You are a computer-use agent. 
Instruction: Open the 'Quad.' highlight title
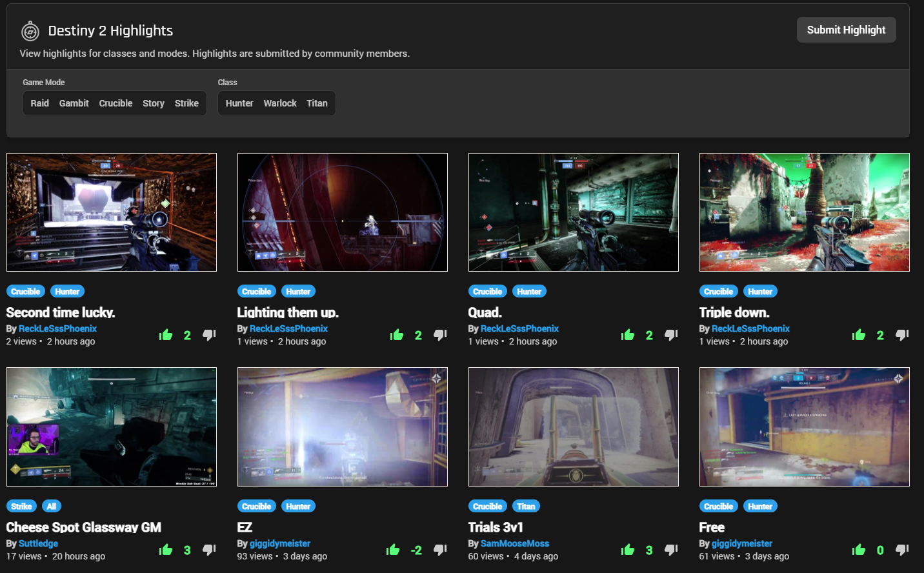[x=485, y=312]
